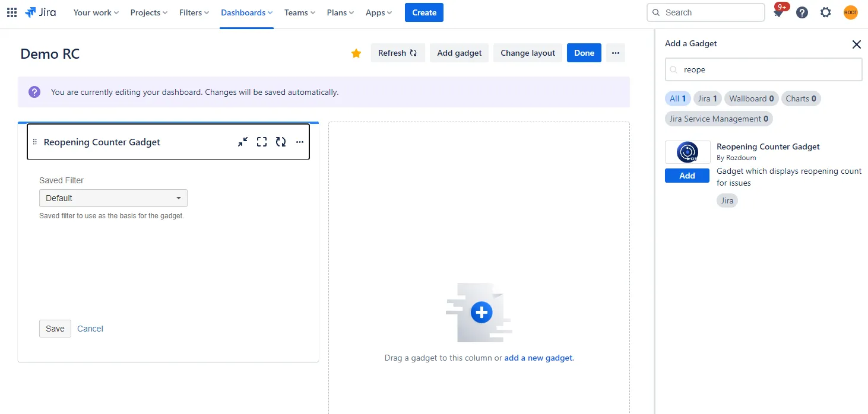This screenshot has height=414, width=868.
Task: Maximize the Reopening Counter Gadget fullscreen
Action: (262, 142)
